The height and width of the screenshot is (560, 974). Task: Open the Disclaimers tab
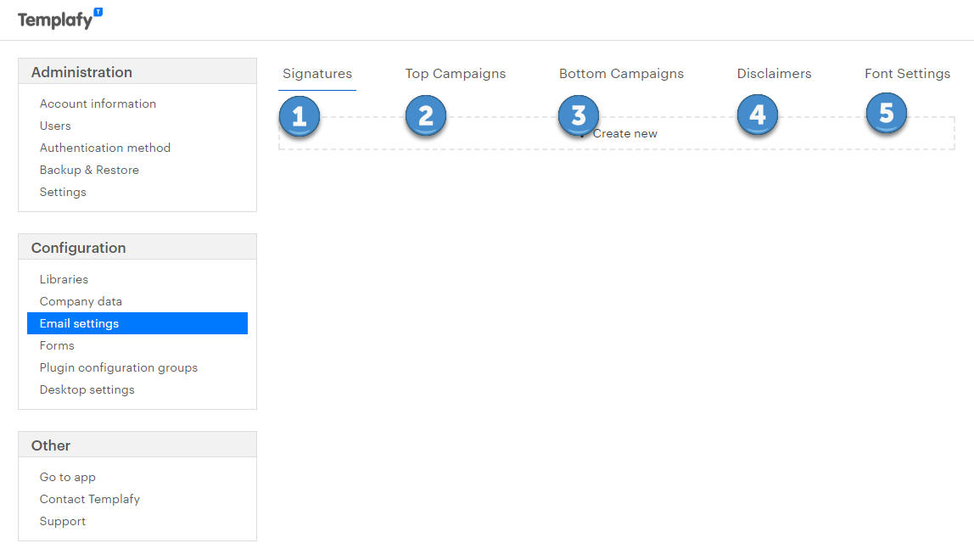pos(774,74)
